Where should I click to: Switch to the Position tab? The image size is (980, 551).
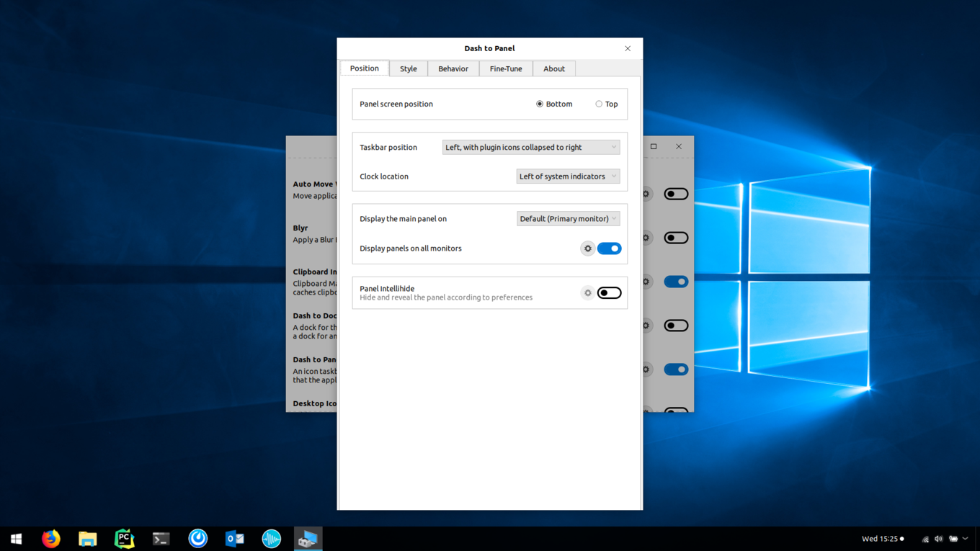click(x=365, y=68)
